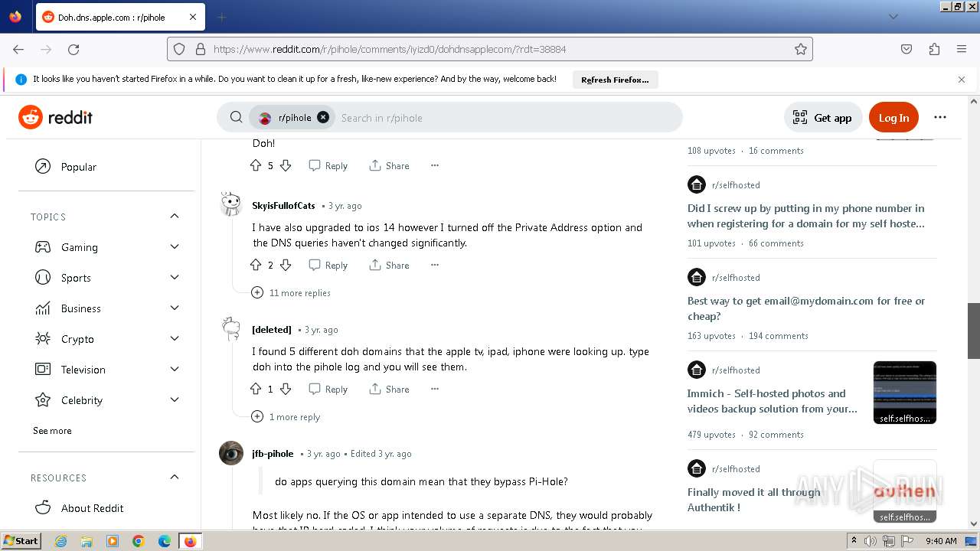The image size is (980, 551).
Task: Open Microsoft Edge from the taskbar
Action: tap(165, 541)
